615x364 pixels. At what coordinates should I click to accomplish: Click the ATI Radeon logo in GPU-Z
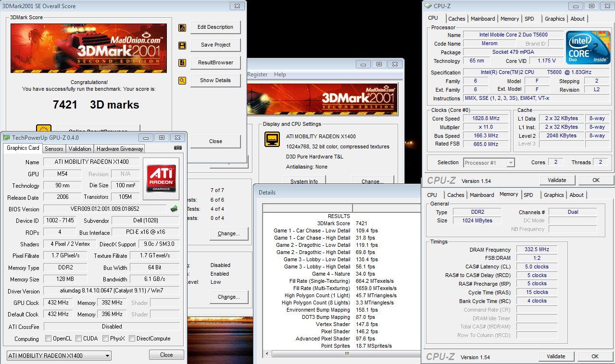pyautogui.click(x=161, y=179)
